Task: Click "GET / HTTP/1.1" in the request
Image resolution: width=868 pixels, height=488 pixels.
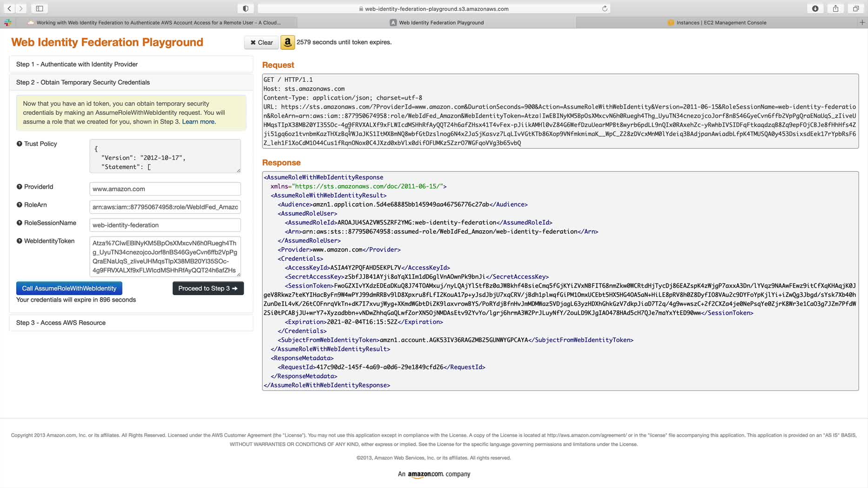Action: point(288,80)
